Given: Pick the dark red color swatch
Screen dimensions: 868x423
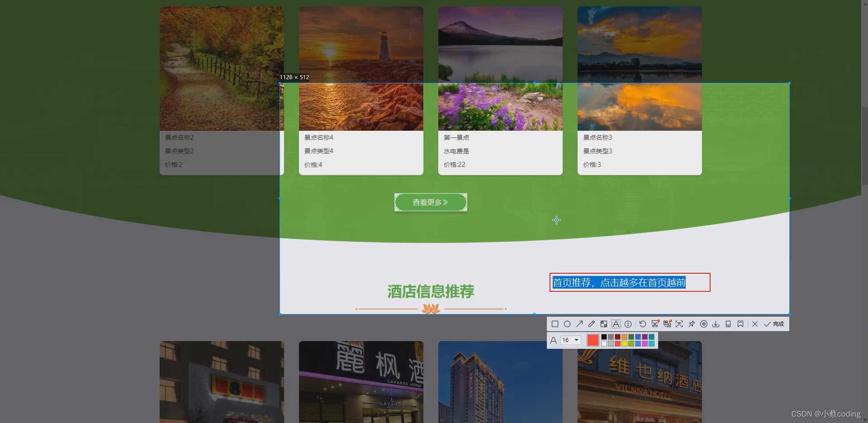Looking at the screenshot, I should click(617, 337).
